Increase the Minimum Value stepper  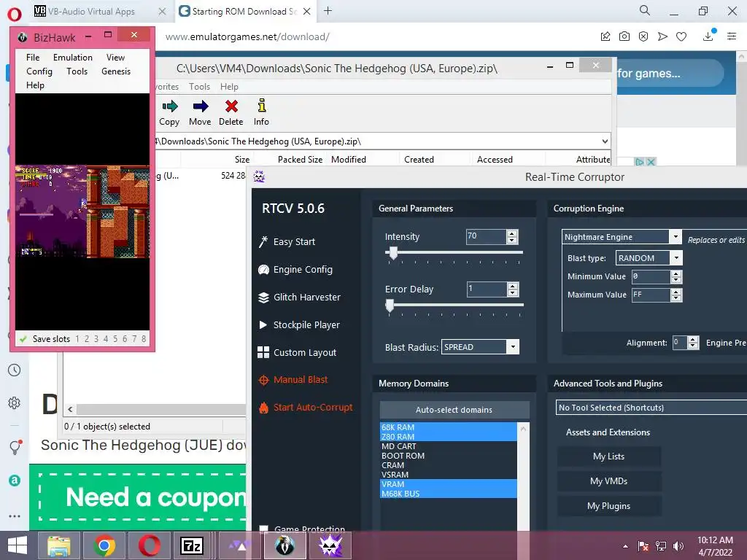click(x=676, y=274)
